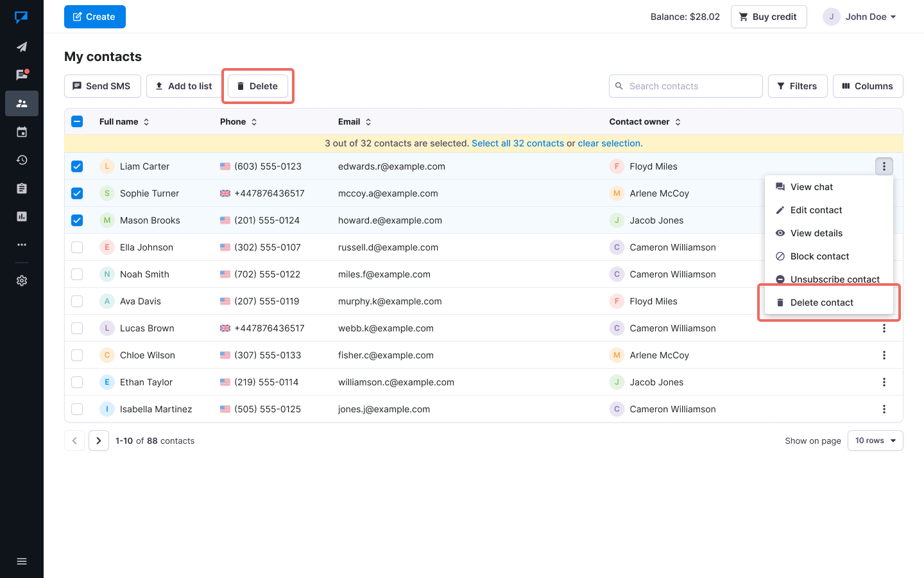Choose Block contact in context menu

[819, 256]
